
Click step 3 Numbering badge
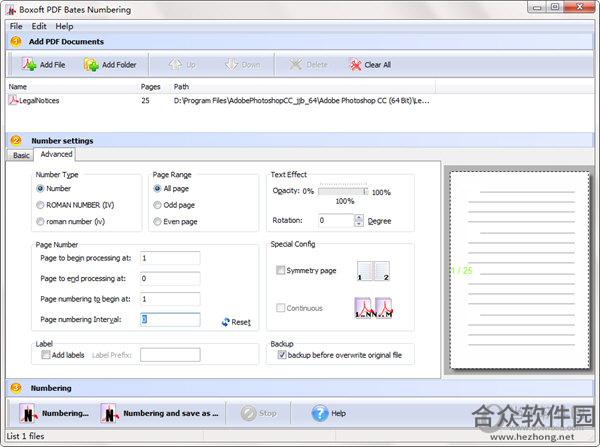pyautogui.click(x=16, y=388)
